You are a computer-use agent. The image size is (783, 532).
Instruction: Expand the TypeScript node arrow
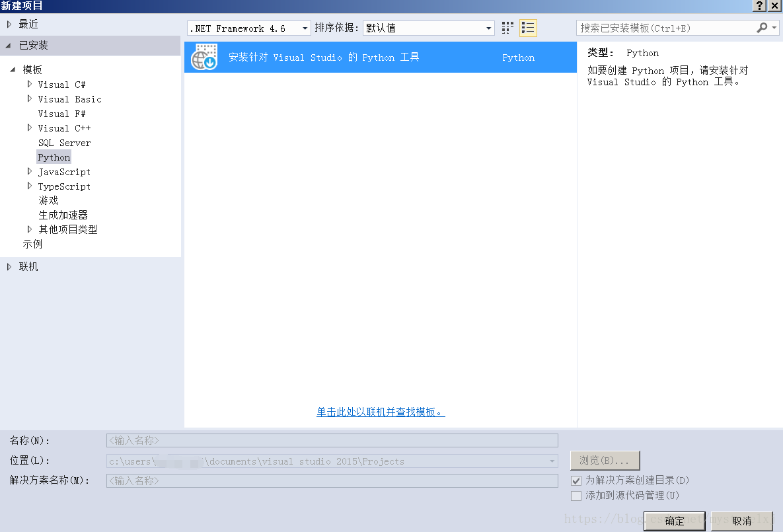pyautogui.click(x=30, y=186)
